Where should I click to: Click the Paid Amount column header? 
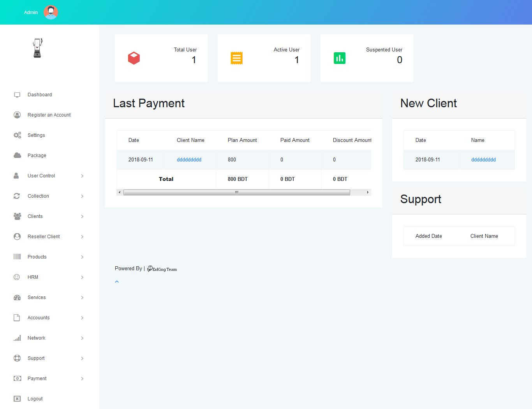point(295,140)
